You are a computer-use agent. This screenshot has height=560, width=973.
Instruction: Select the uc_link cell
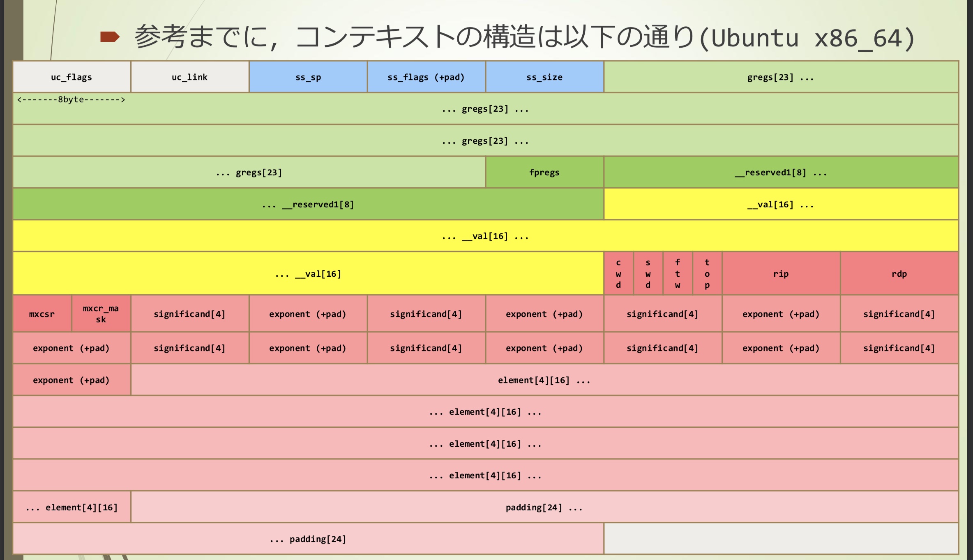(x=189, y=77)
